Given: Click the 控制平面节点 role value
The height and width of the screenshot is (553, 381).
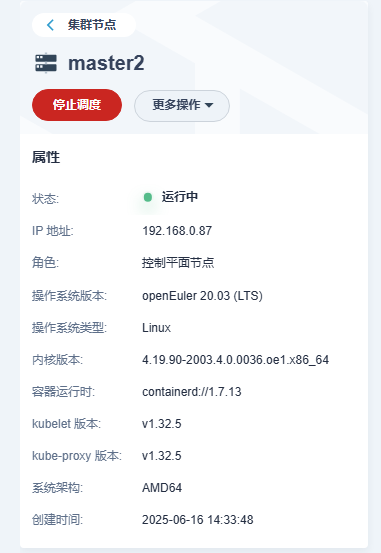Looking at the screenshot, I should point(178,263).
